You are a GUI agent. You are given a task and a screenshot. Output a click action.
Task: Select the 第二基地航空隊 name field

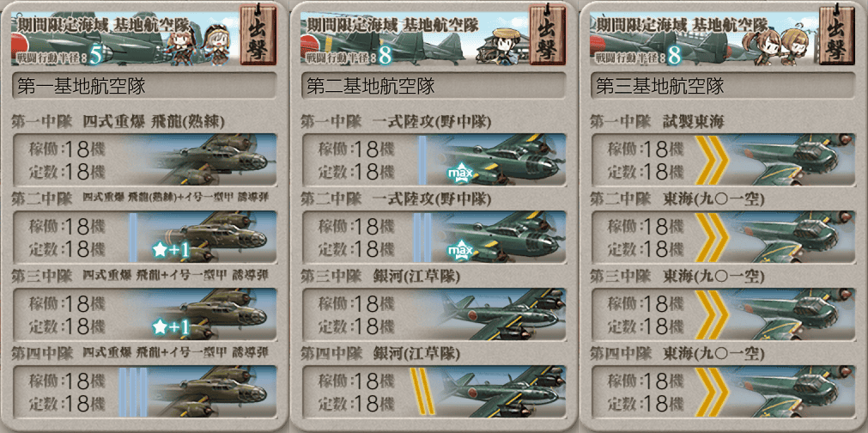tap(434, 86)
